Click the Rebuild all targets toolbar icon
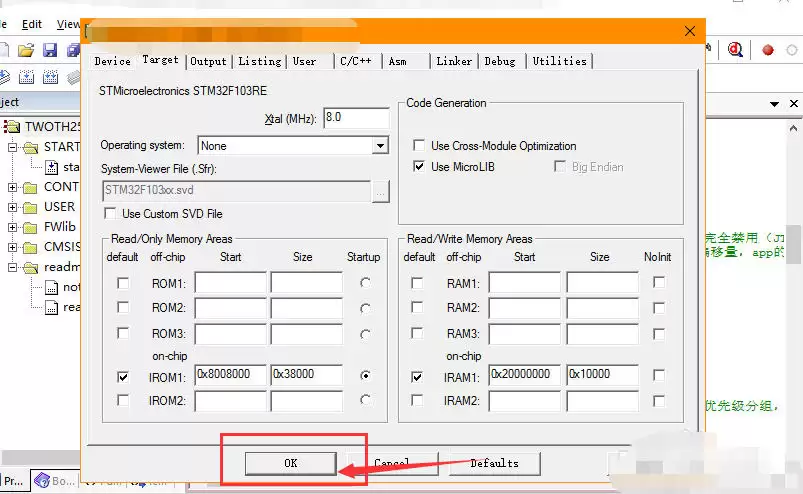 pos(50,77)
